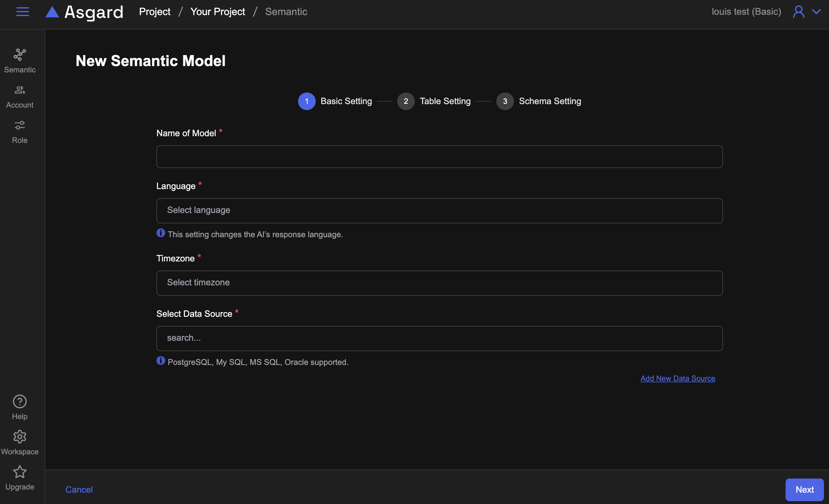Image resolution: width=829 pixels, height=504 pixels.
Task: Click the Upgrade star icon
Action: (x=20, y=472)
